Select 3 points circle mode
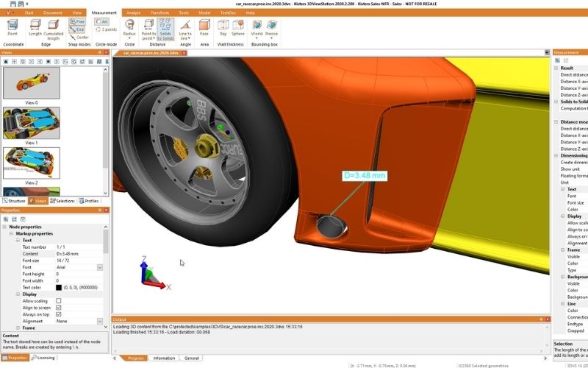The image size is (588, 368). click(x=106, y=29)
